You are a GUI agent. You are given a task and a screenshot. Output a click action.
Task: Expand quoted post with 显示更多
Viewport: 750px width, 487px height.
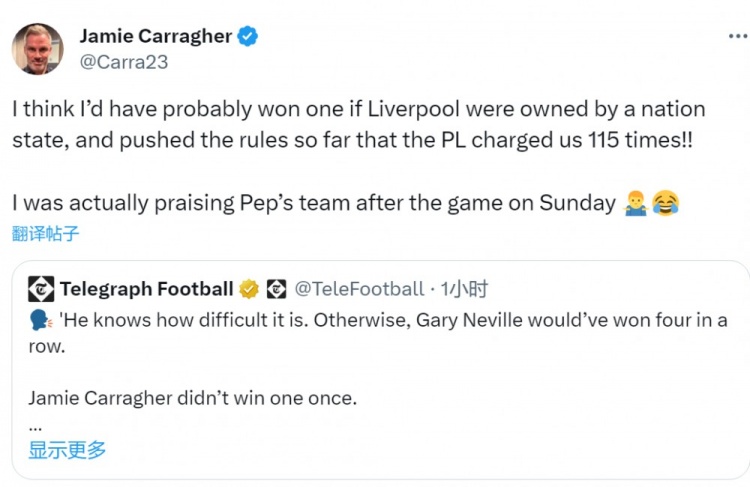point(67,450)
